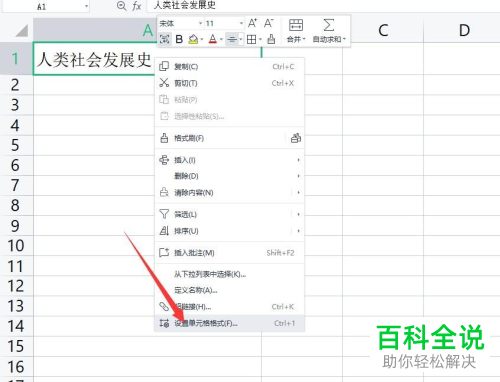The width and height of the screenshot is (500, 382).
Task: Select column A header
Action: coord(95,31)
